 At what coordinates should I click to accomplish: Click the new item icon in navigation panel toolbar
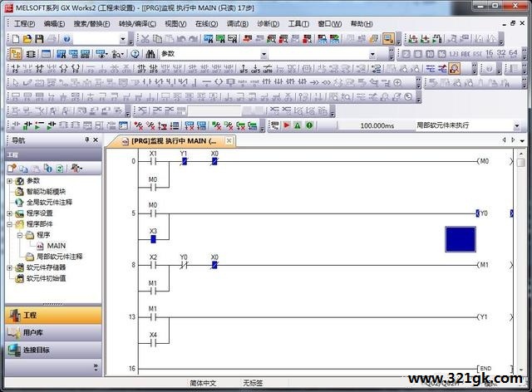point(12,168)
